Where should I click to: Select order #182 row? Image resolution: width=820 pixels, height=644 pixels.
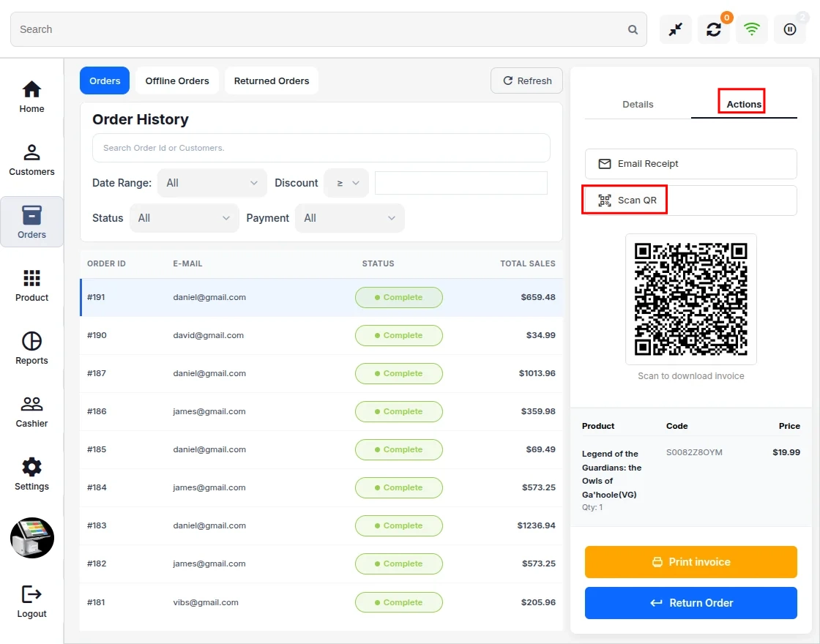point(321,564)
